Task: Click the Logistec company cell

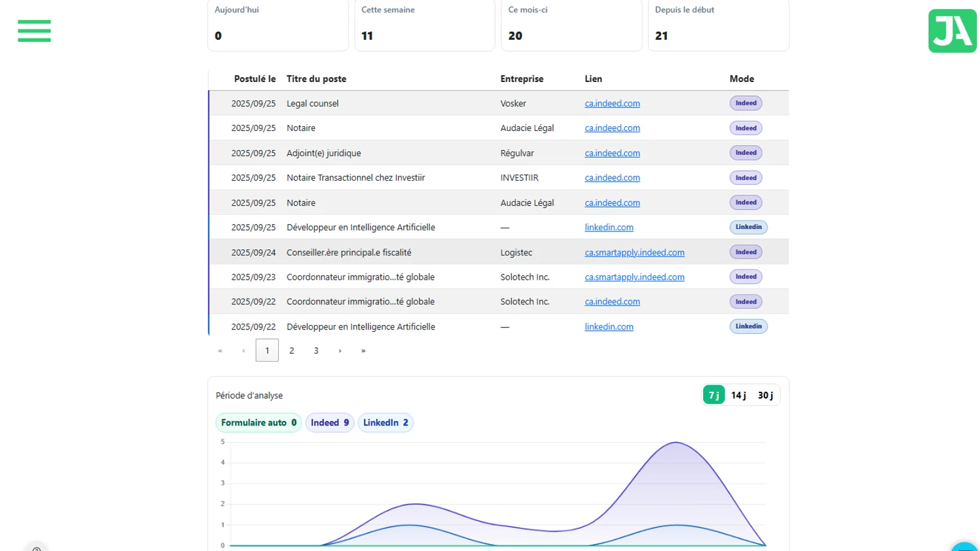Action: tap(516, 252)
